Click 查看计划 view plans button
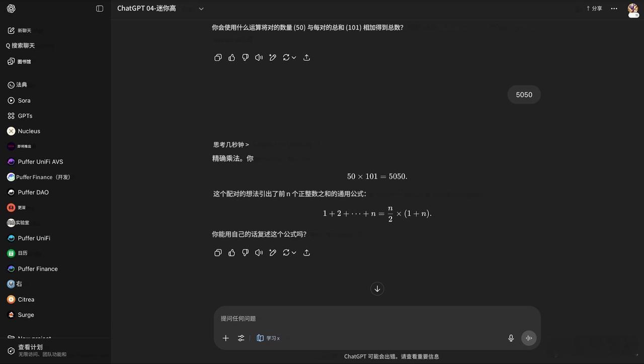This screenshot has width=644, height=364. pos(38,350)
